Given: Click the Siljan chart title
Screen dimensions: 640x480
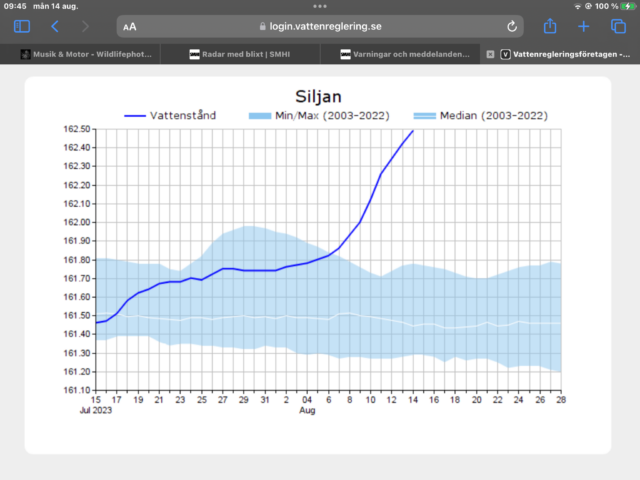Looking at the screenshot, I should tap(318, 96).
